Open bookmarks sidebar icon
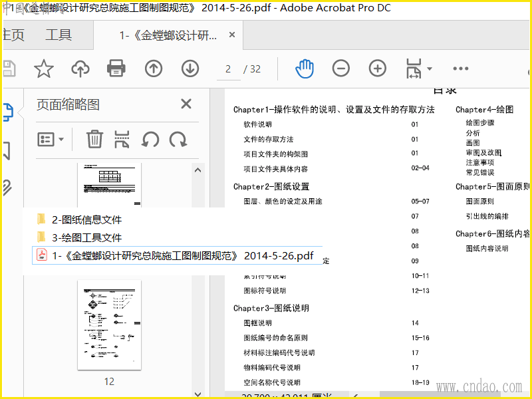 pos(7,151)
